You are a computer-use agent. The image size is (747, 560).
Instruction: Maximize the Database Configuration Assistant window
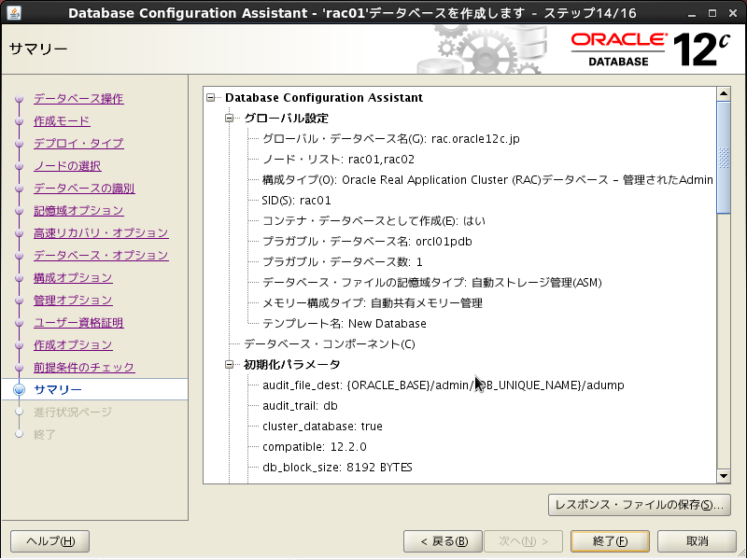pos(712,13)
